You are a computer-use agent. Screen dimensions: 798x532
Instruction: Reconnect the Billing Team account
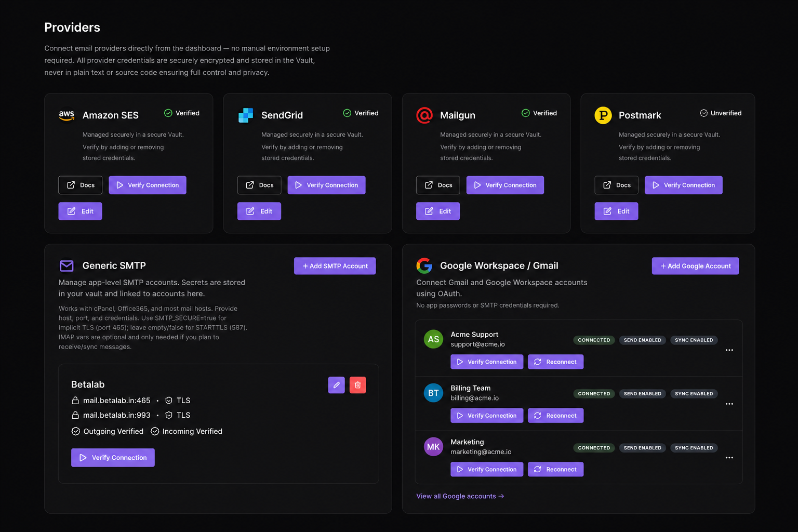click(556, 416)
